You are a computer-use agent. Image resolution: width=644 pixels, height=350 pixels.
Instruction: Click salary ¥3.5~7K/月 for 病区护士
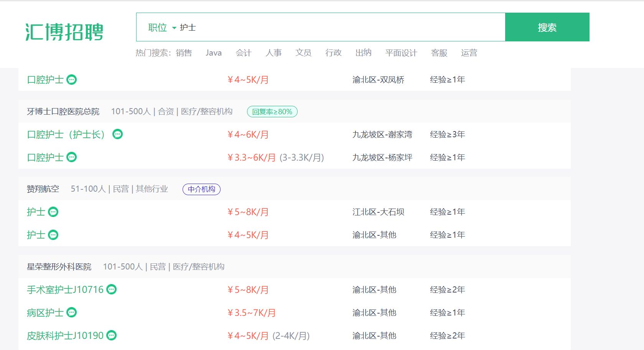click(252, 313)
